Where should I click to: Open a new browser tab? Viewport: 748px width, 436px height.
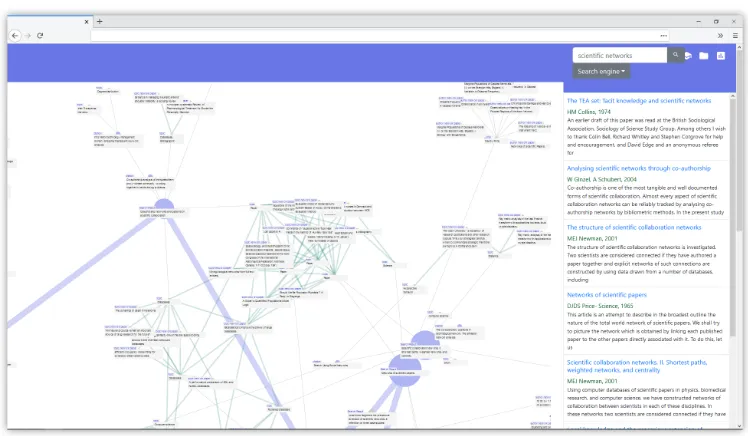99,21
